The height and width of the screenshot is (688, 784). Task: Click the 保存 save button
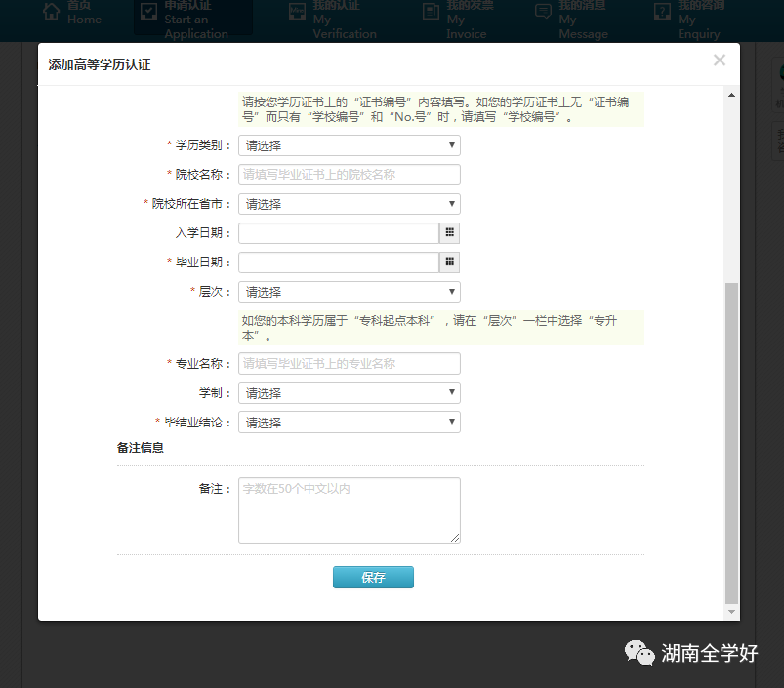(x=373, y=577)
